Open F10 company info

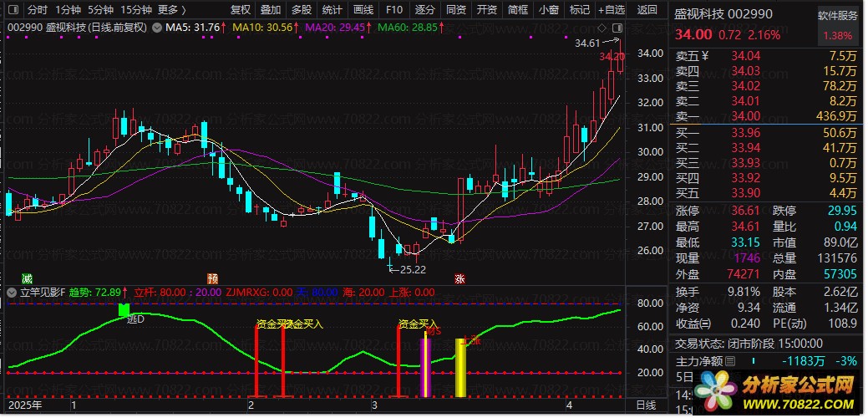(x=394, y=9)
